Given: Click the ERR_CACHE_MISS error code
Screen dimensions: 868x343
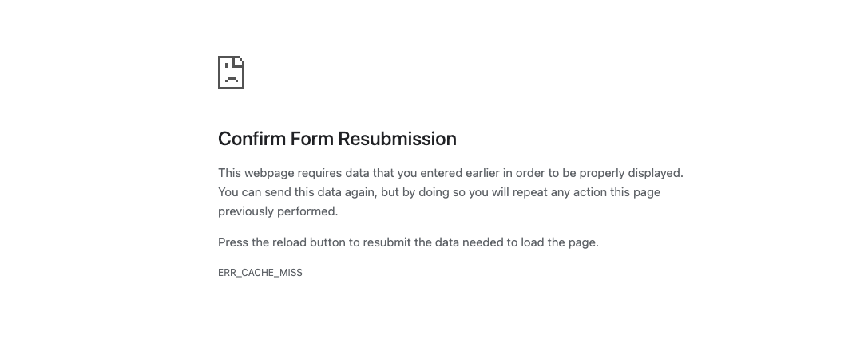Looking at the screenshot, I should (260, 273).
